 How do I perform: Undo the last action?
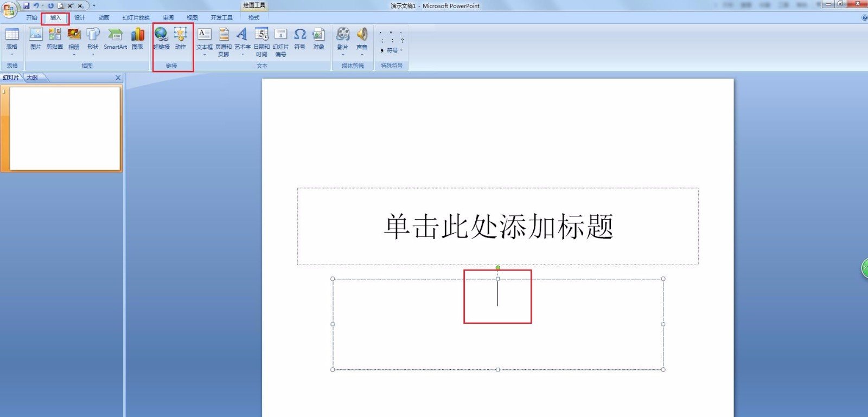[x=36, y=5]
